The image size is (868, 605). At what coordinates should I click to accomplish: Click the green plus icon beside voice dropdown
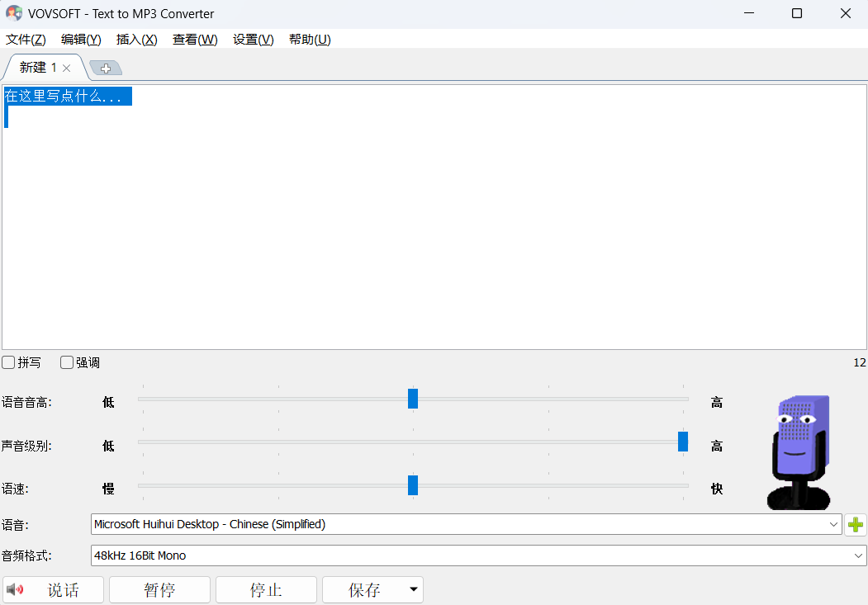856,524
